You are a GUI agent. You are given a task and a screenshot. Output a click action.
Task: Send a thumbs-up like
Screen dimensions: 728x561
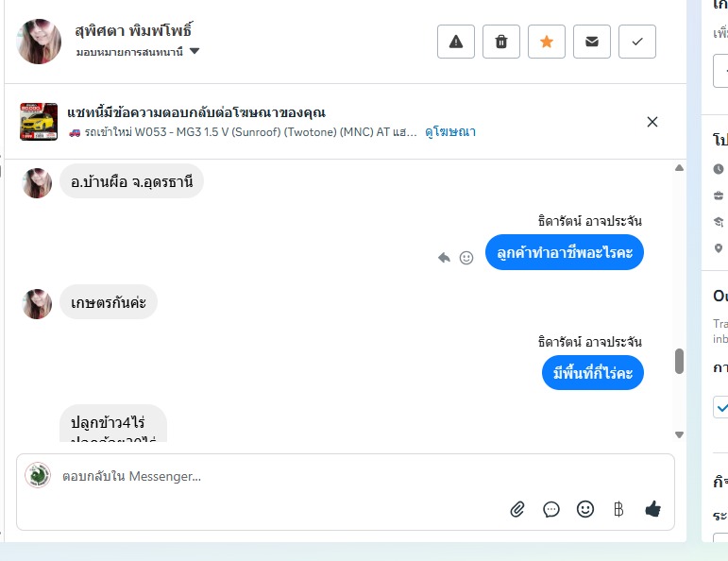click(x=652, y=509)
